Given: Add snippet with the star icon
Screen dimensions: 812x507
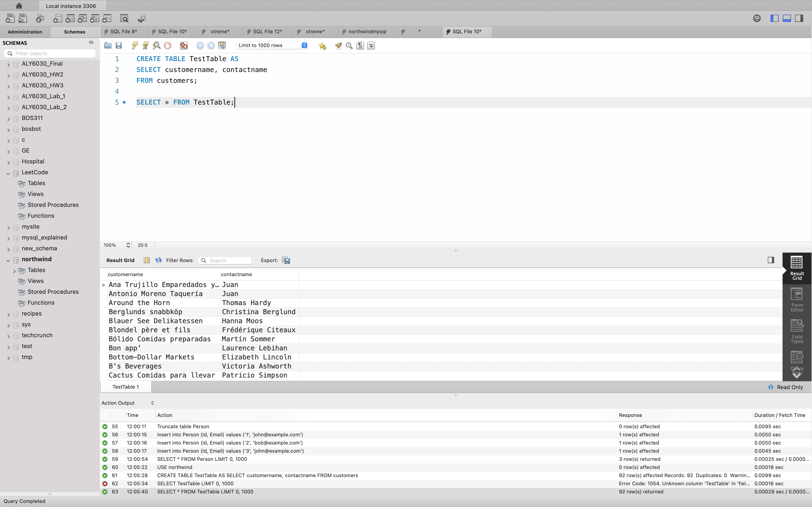Looking at the screenshot, I should click(322, 45).
